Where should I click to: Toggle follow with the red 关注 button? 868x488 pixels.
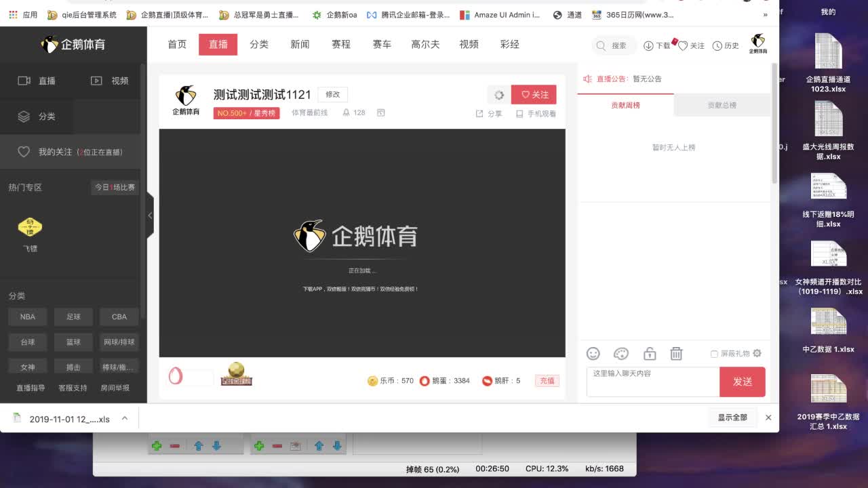(x=534, y=95)
